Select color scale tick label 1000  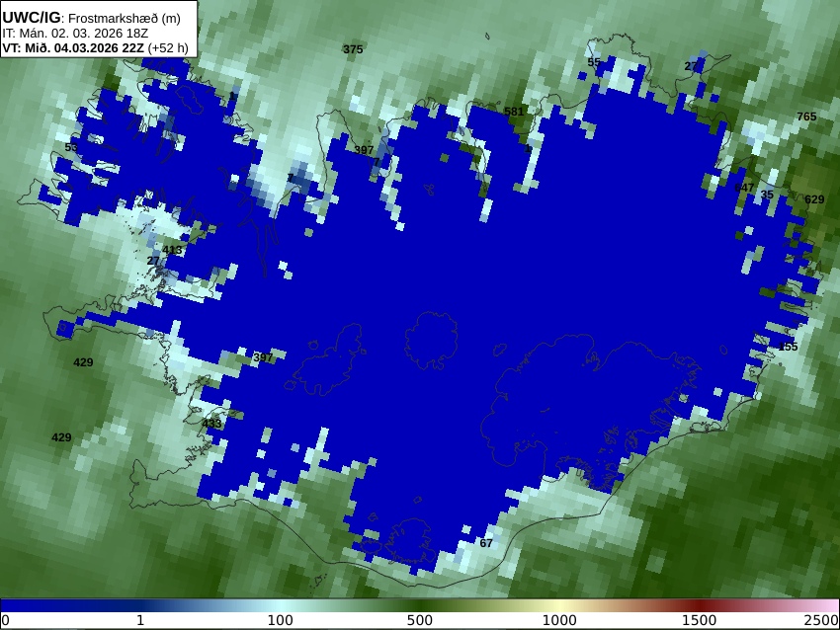click(x=559, y=620)
